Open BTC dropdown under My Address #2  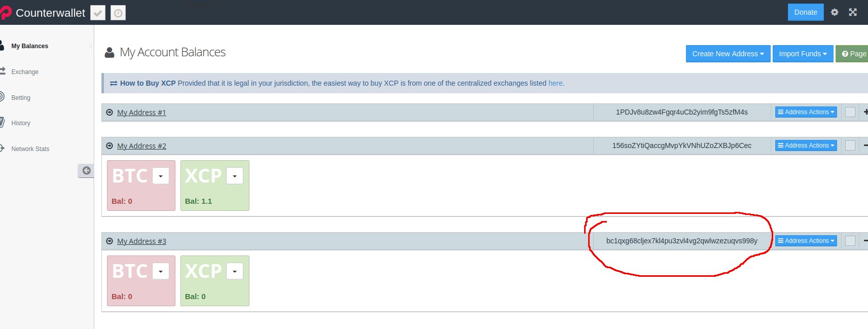click(x=161, y=176)
